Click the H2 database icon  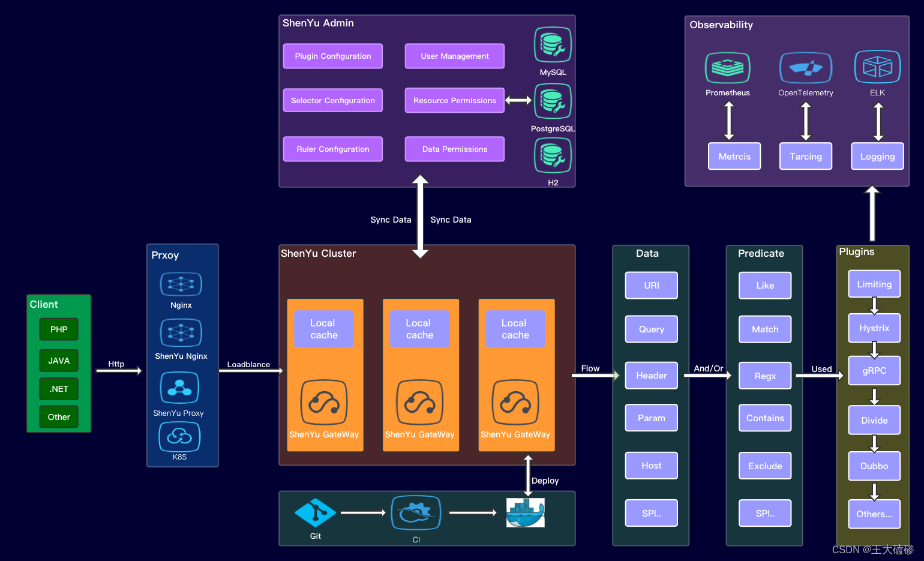click(x=553, y=155)
